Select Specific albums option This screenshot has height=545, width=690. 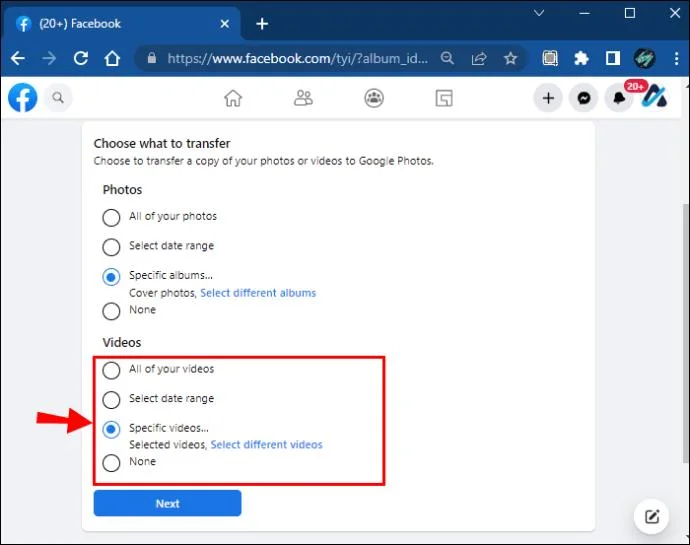pos(111,277)
